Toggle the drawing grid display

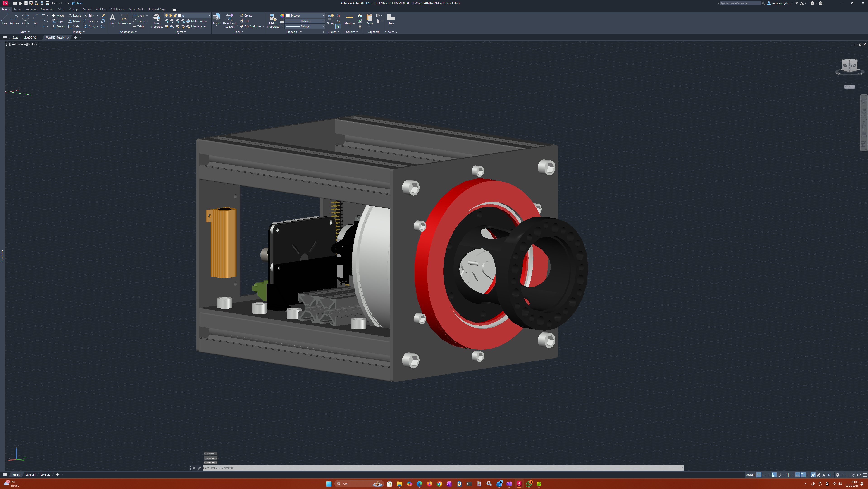coord(759,475)
